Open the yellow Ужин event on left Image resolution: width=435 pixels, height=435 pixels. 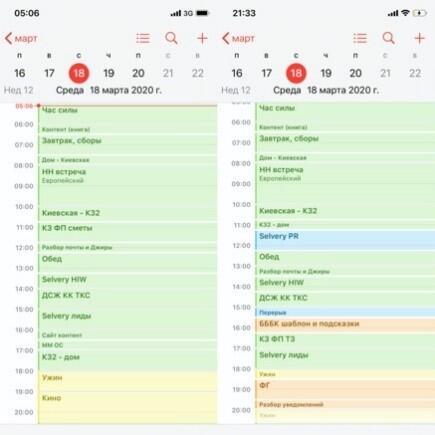pos(128,382)
